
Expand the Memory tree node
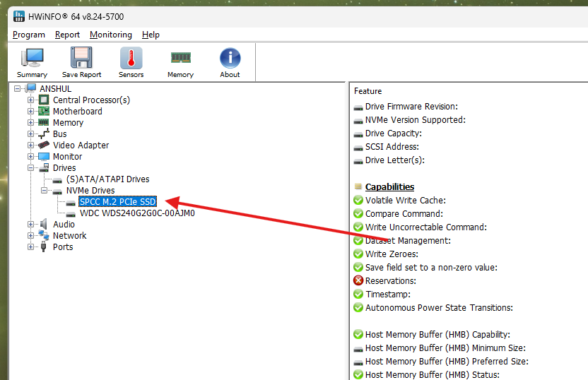(31, 122)
